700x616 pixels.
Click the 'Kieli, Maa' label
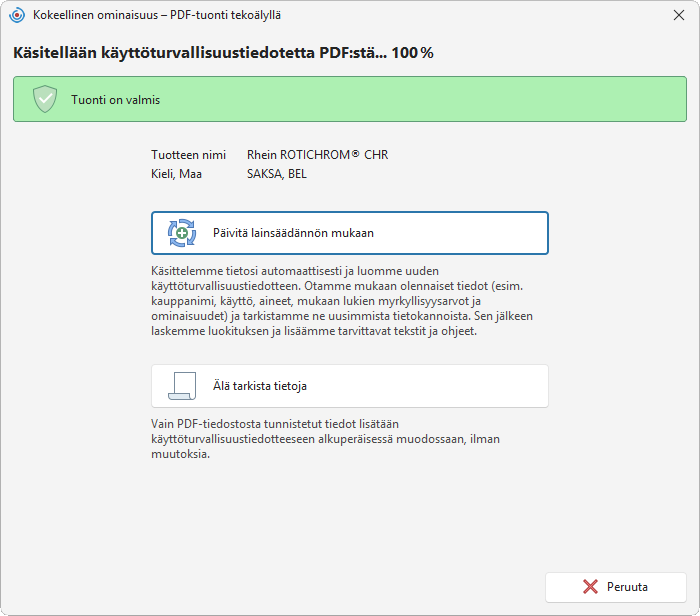pos(176,174)
